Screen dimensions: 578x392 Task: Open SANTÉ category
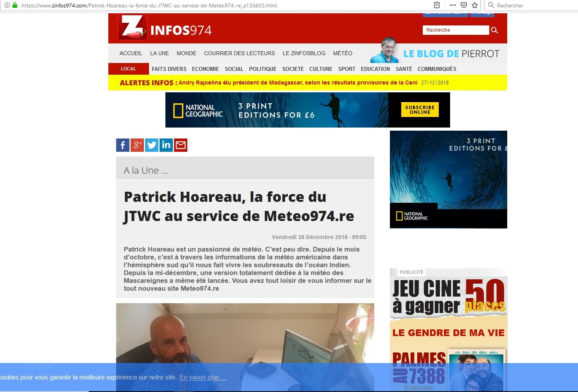tap(404, 69)
